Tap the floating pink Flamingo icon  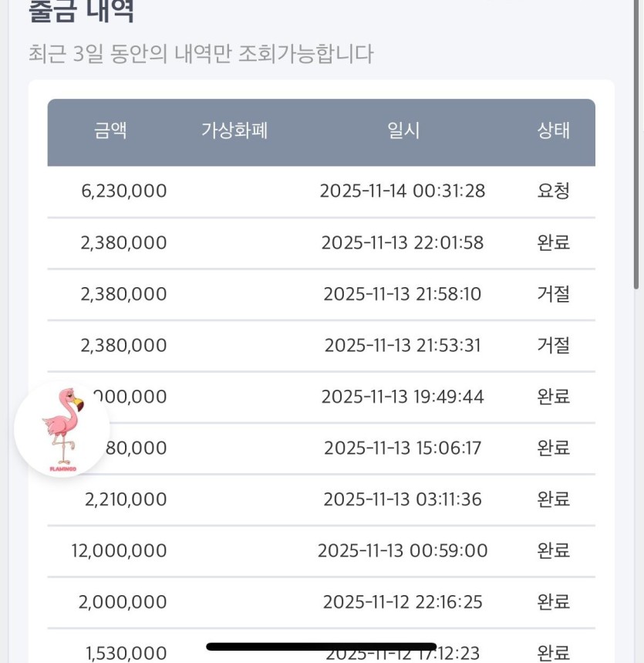(x=62, y=429)
